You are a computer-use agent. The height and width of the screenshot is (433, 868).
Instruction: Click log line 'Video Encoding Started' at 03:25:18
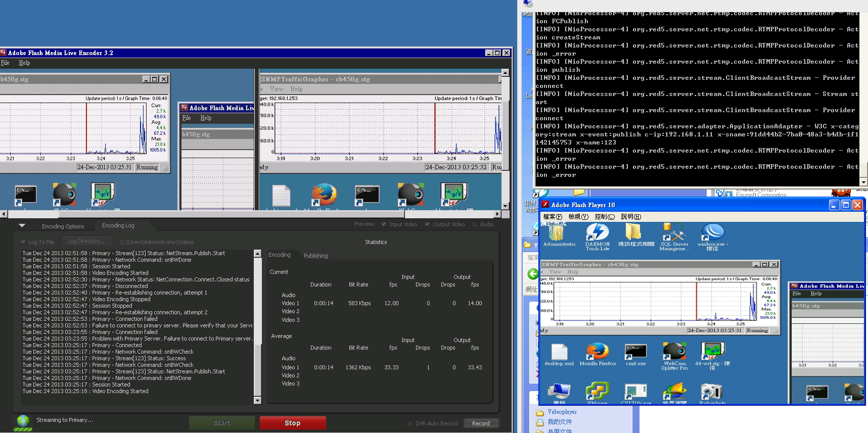click(85, 391)
